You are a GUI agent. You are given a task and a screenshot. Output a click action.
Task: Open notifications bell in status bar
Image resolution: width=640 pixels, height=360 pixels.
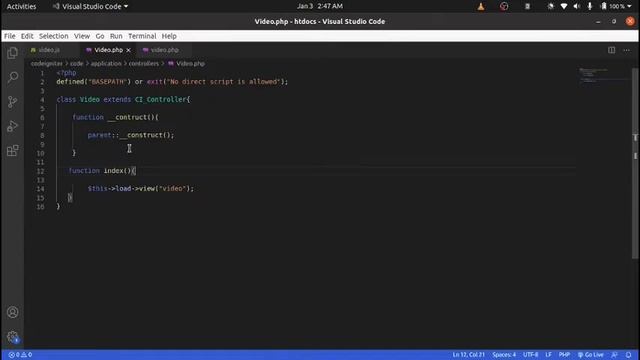pyautogui.click(x=629, y=355)
